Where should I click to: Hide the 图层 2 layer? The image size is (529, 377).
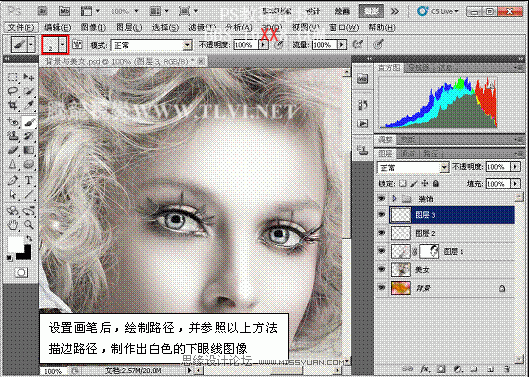coord(382,233)
